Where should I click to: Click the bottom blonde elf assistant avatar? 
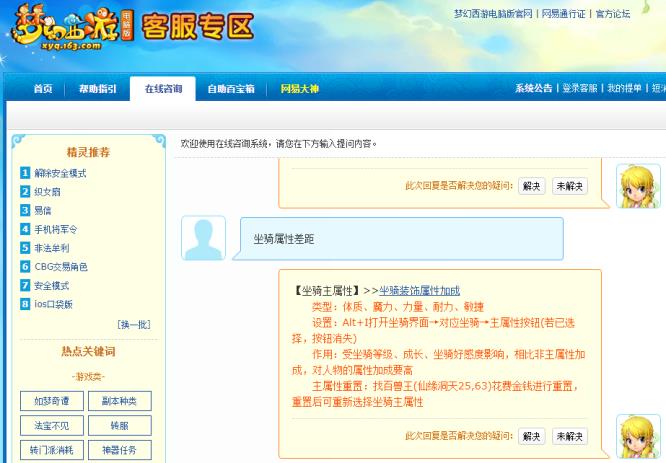coord(638,436)
